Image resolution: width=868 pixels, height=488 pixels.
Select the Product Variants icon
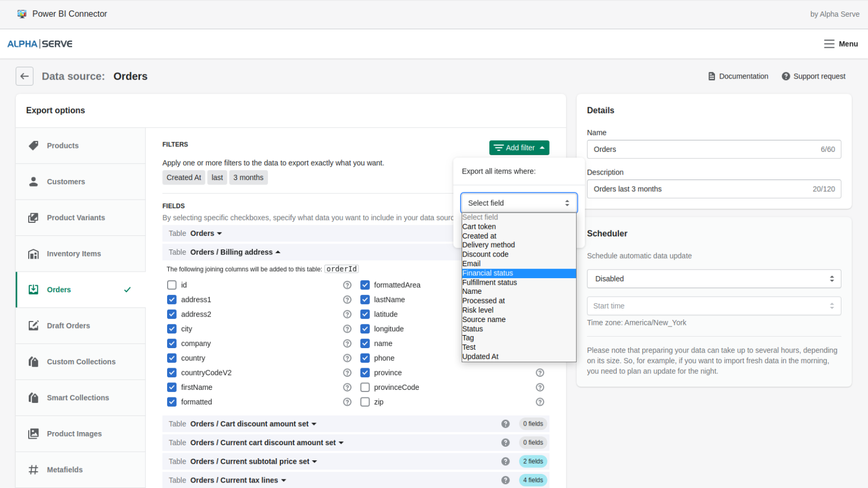pos(33,217)
